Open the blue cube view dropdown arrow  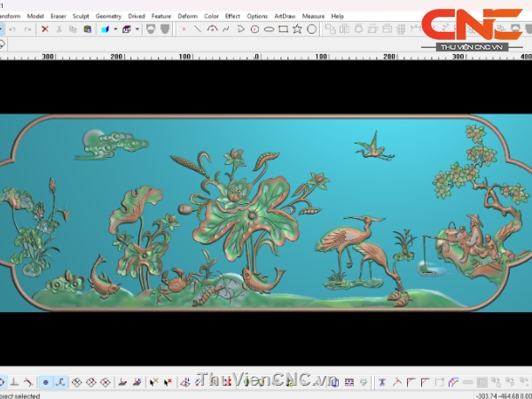(x=115, y=29)
